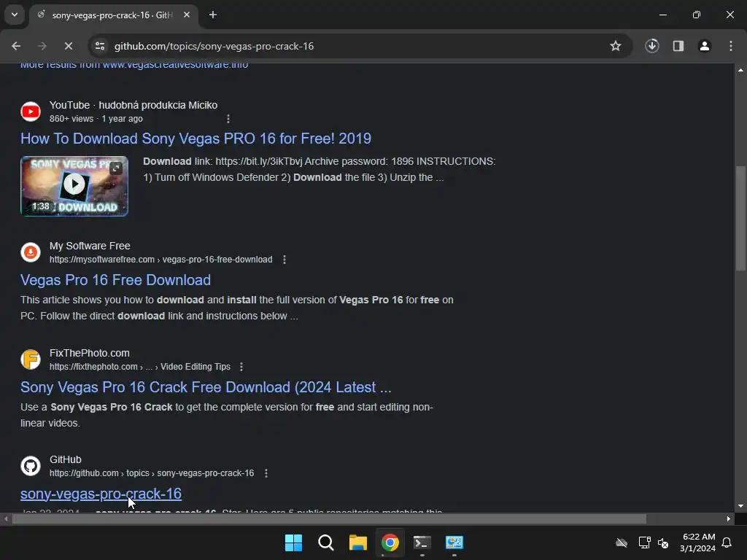Click the vertical scrollbar thumb
This screenshot has width=747, height=560.
(x=740, y=218)
